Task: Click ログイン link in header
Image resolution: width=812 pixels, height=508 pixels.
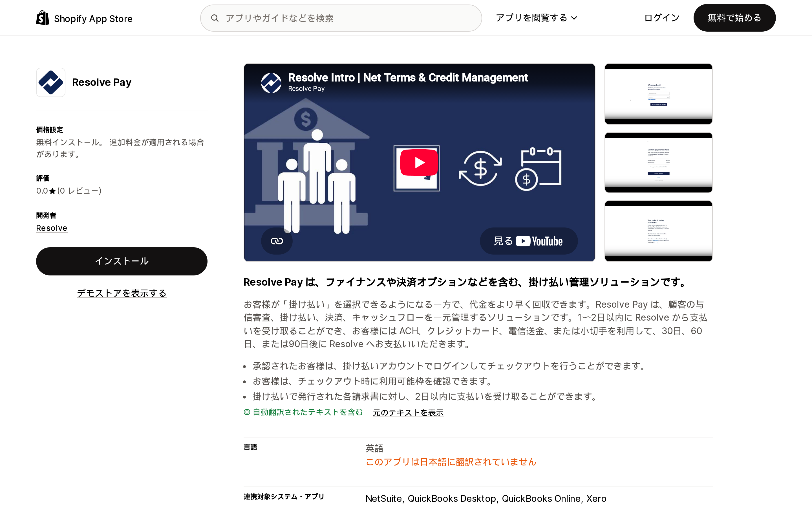Action: coord(662,18)
